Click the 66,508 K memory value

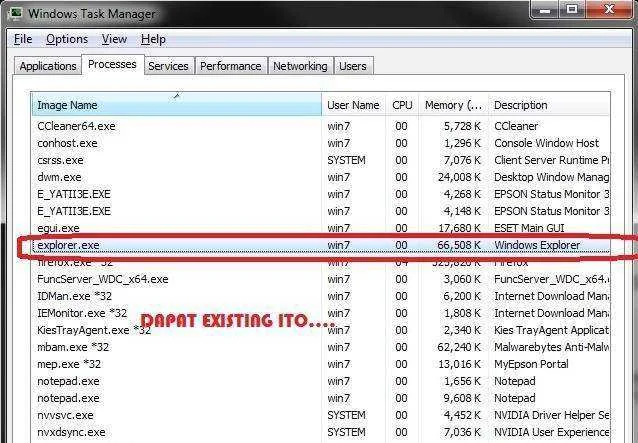tap(459, 245)
